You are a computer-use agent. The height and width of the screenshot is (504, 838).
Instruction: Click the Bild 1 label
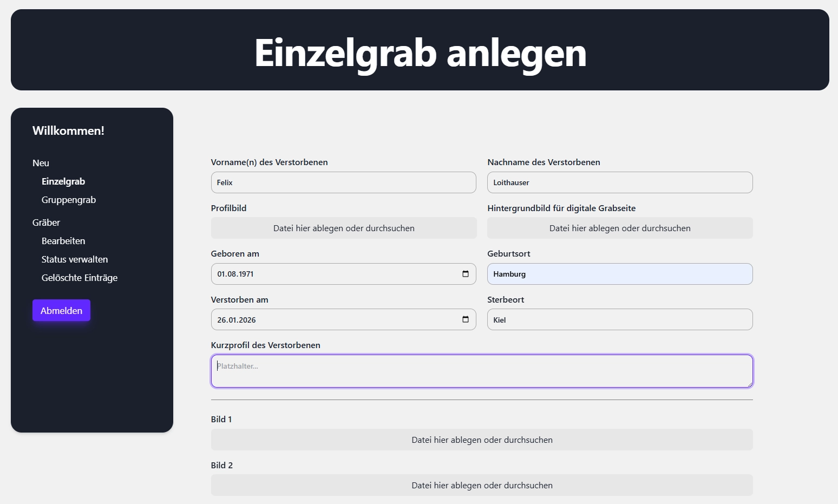221,419
